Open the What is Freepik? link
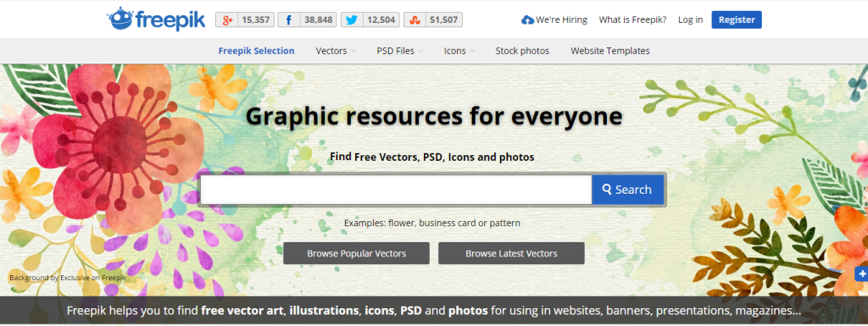868x326 pixels. point(632,19)
